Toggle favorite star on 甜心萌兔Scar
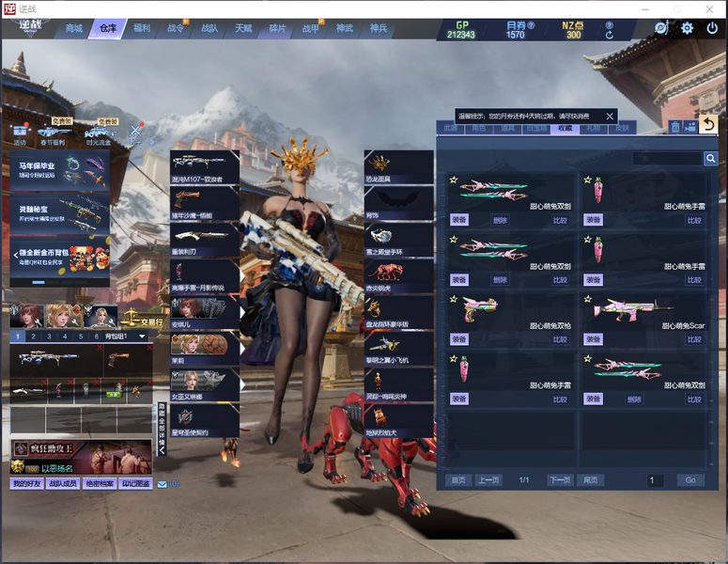The height and width of the screenshot is (564, 728). coord(588,299)
